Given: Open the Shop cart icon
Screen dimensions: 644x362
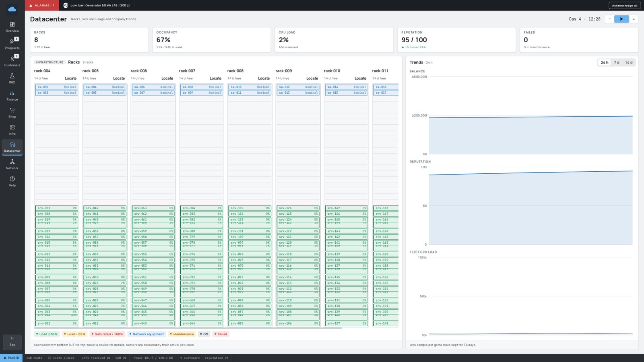Looking at the screenshot, I should point(12,110).
